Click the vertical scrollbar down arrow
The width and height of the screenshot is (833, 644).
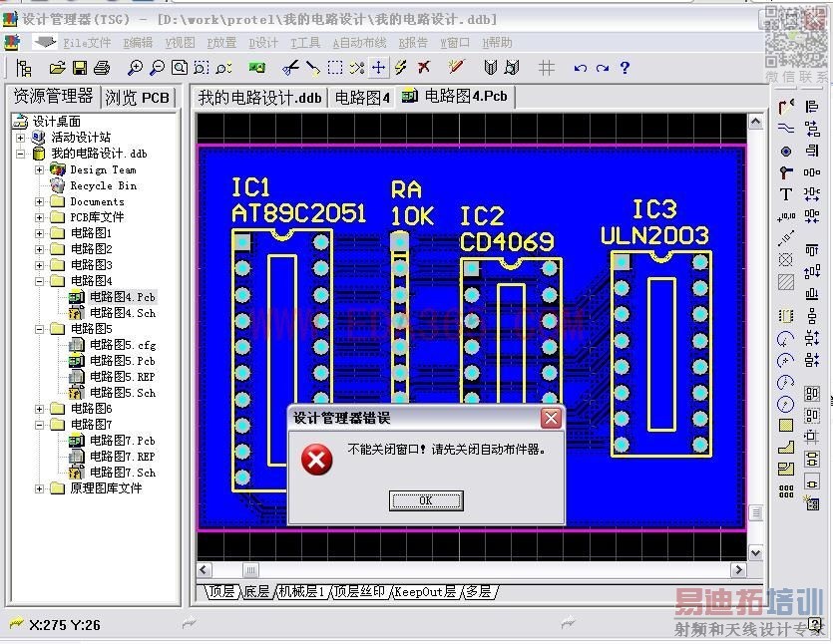[755, 552]
